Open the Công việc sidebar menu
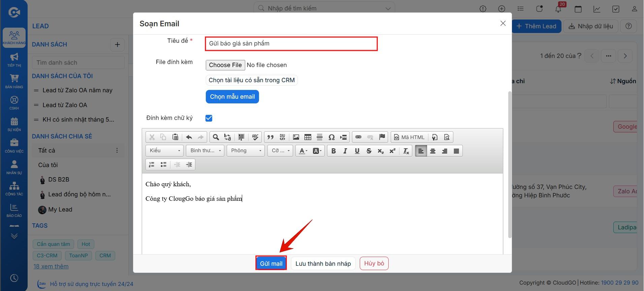Image resolution: width=644 pixels, height=291 pixels. [14, 145]
